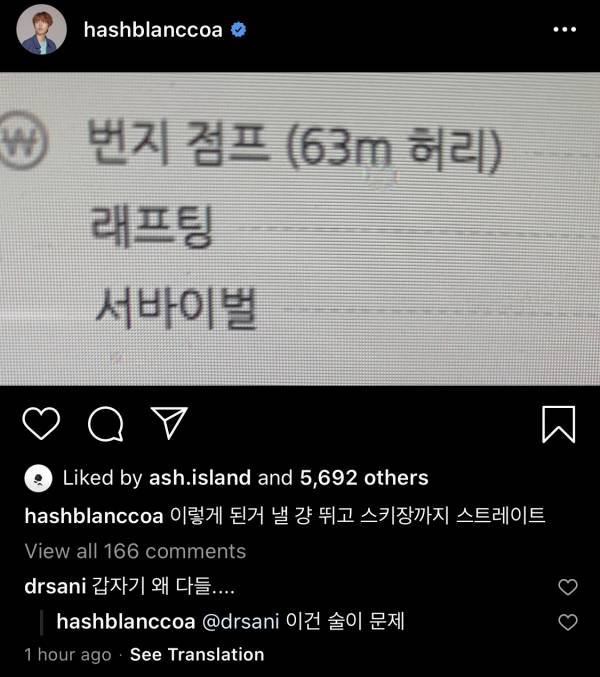
Task: Open hashblanccoa name in reply comment
Action: 126,622
